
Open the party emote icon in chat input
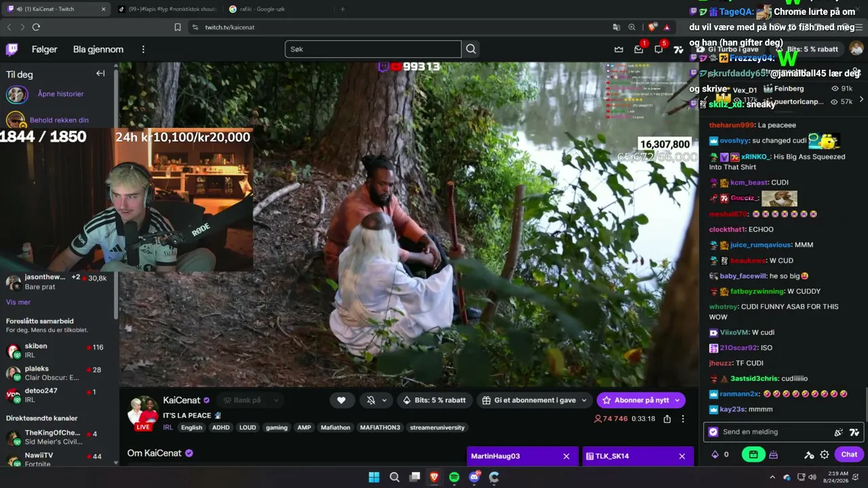pyautogui.click(x=839, y=432)
